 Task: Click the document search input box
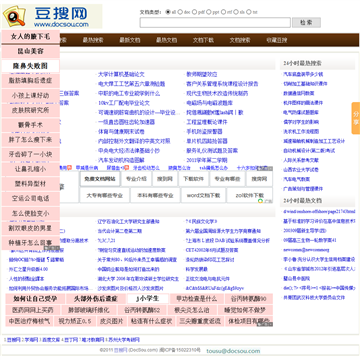tap(215, 23)
